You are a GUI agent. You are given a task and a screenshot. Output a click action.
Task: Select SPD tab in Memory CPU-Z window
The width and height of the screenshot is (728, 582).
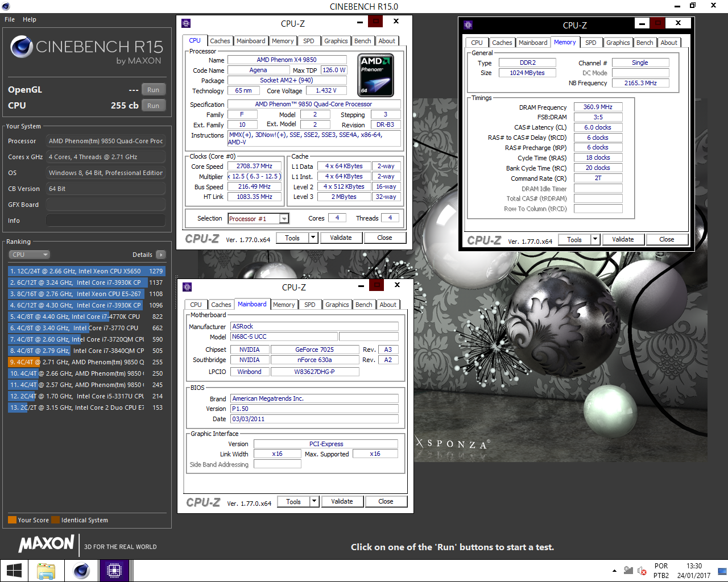tap(591, 43)
